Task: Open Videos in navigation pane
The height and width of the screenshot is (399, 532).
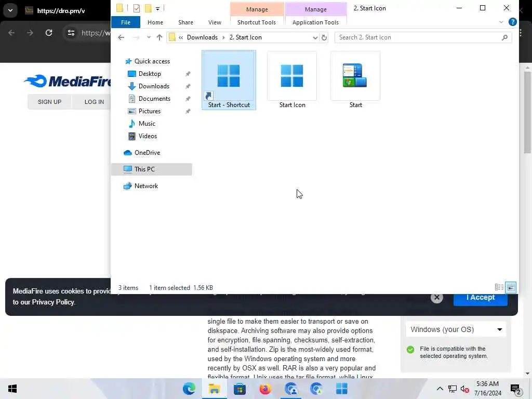Action: point(148,136)
